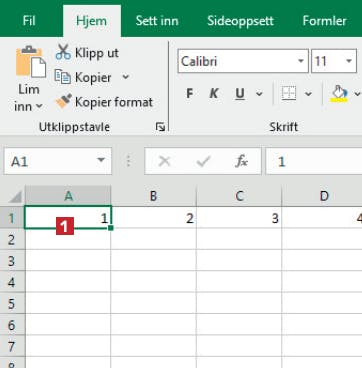Open the Utklippstavle dialog launcher
This screenshot has height=368, width=362.
[160, 127]
